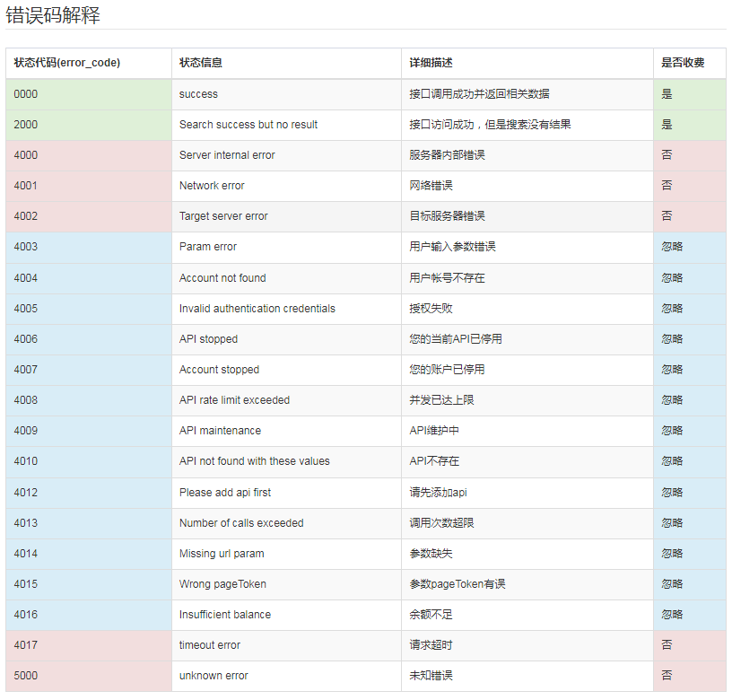
Task: Select 'Missing url param' message
Action: click(222, 554)
